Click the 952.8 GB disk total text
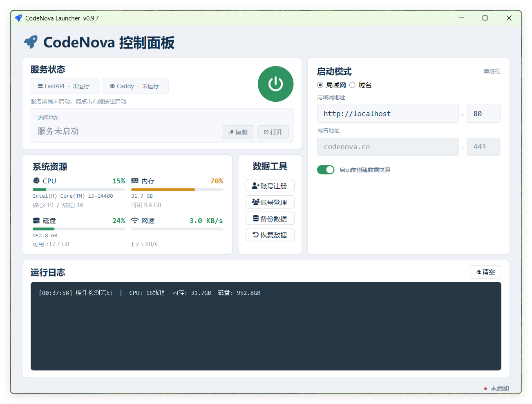 tap(45, 236)
